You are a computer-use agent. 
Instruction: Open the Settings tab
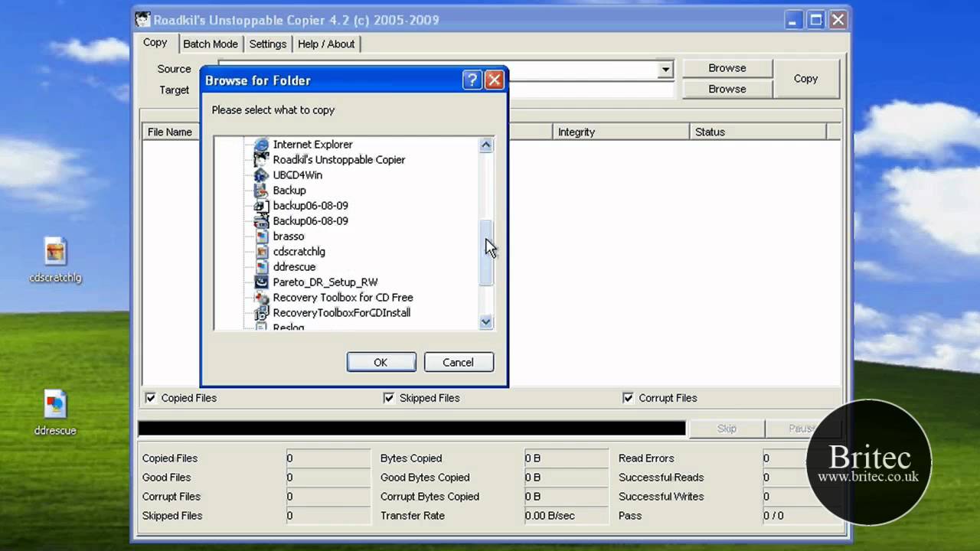click(268, 44)
